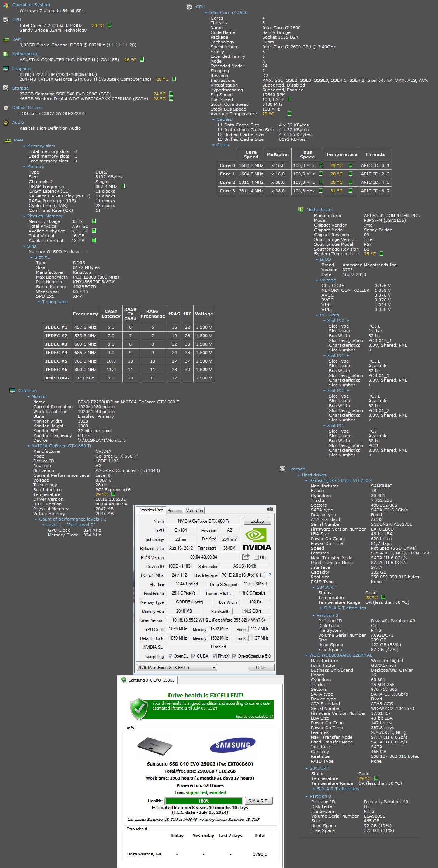
Task: Click the monitor icon beside summary Graphics heading
Action: (6, 69)
